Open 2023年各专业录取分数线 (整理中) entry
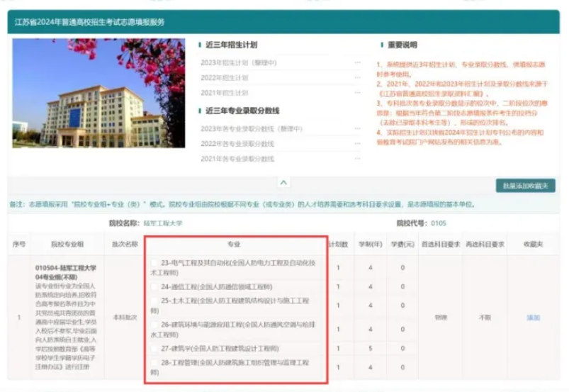The image size is (569, 392). pos(252,129)
